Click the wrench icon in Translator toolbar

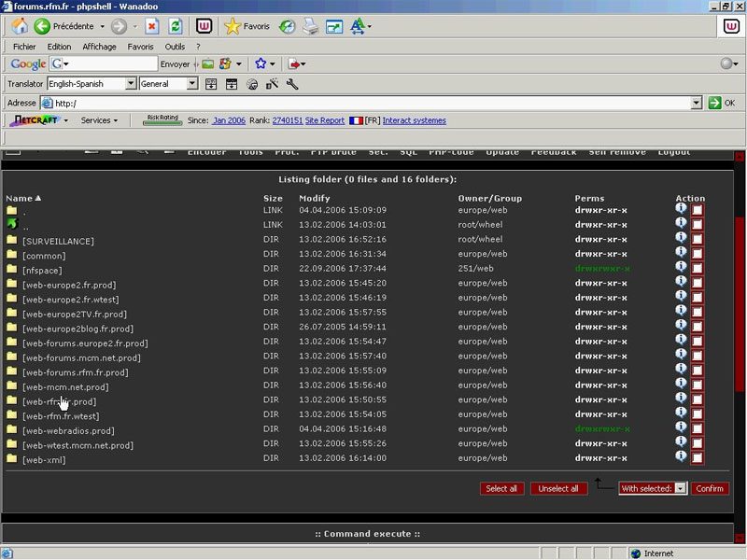(292, 84)
